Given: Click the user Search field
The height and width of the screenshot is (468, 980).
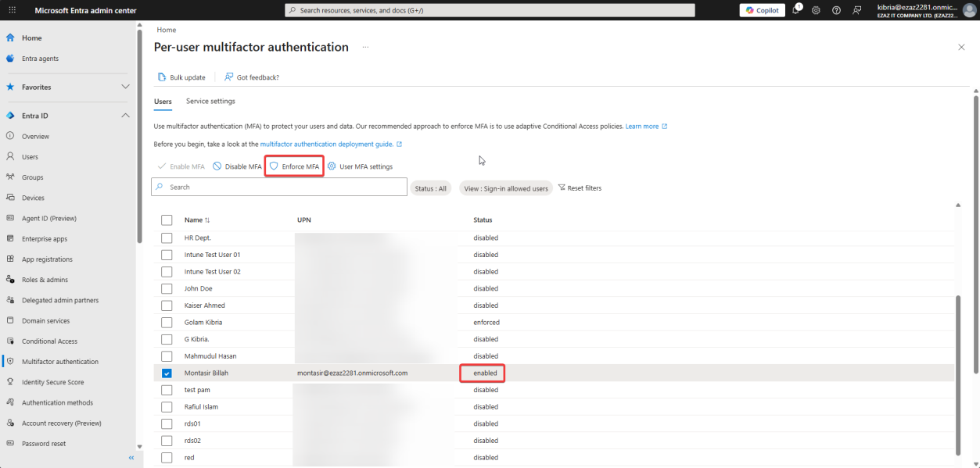Looking at the screenshot, I should pyautogui.click(x=279, y=188).
